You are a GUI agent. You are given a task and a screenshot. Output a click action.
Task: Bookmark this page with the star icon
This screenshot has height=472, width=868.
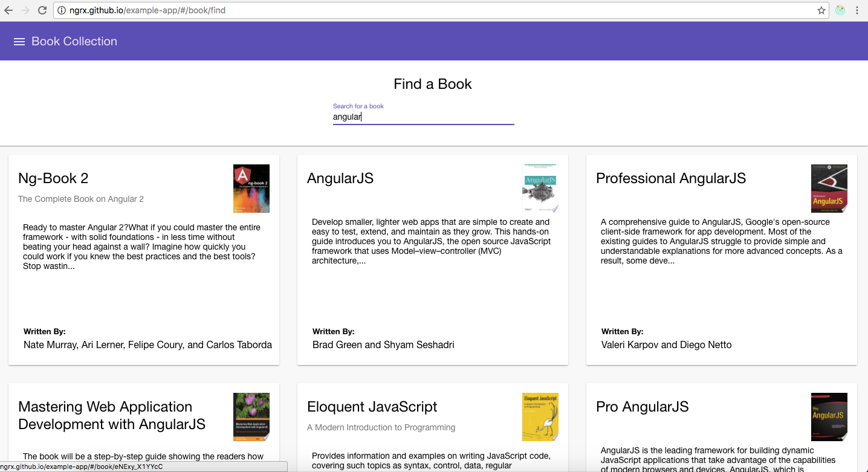point(821,10)
